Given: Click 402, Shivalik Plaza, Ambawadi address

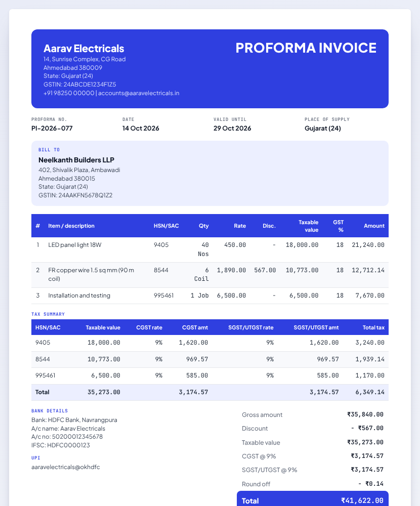Looking at the screenshot, I should coord(79,170).
